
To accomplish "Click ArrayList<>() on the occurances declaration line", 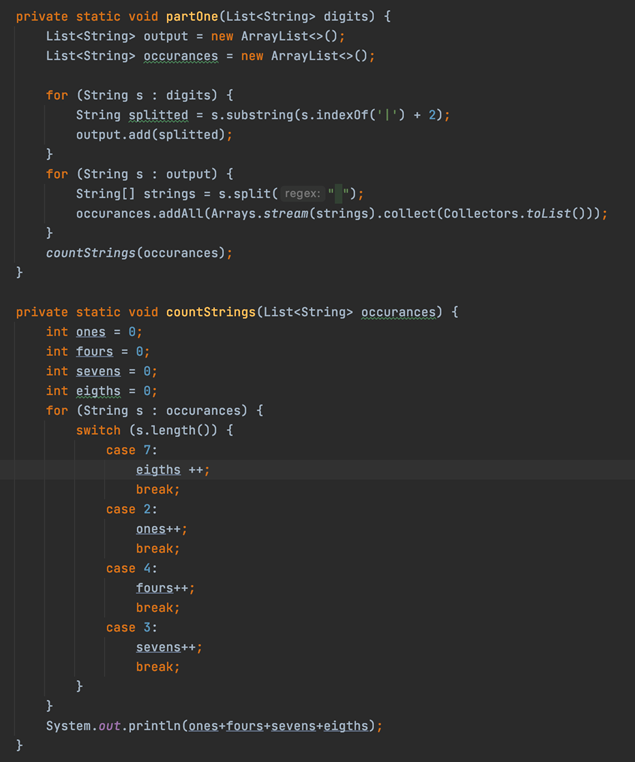I will click(320, 56).
